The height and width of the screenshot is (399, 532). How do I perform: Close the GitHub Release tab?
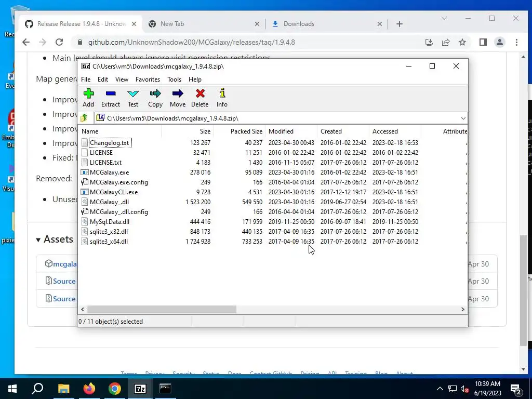134,24
